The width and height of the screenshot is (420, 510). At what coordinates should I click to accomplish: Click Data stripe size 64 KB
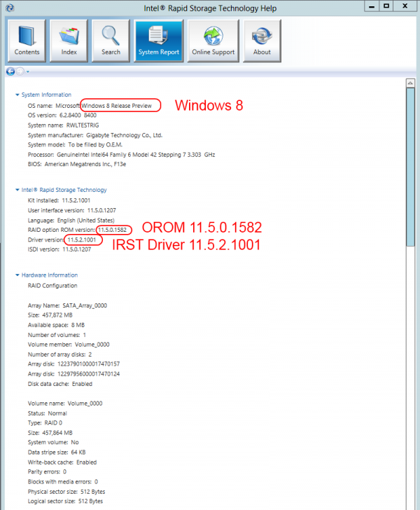tap(57, 453)
